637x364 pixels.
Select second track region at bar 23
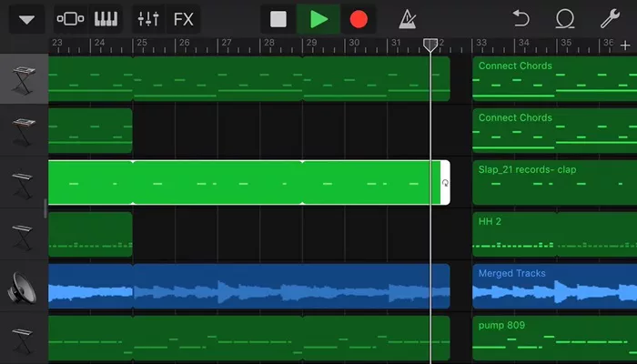click(90, 131)
